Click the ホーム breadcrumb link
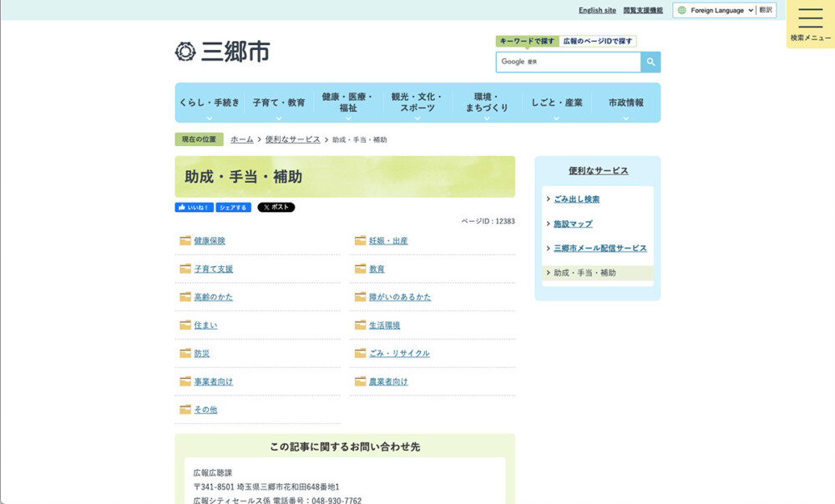 [242, 139]
